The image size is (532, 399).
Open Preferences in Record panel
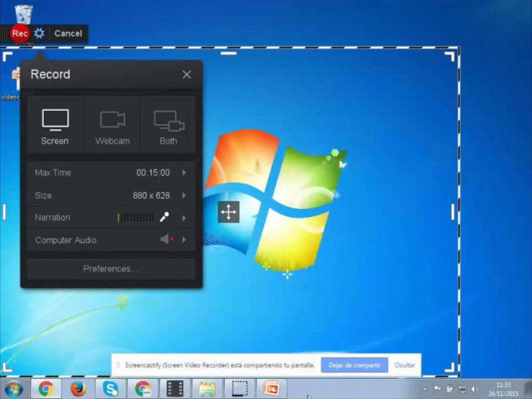click(111, 269)
